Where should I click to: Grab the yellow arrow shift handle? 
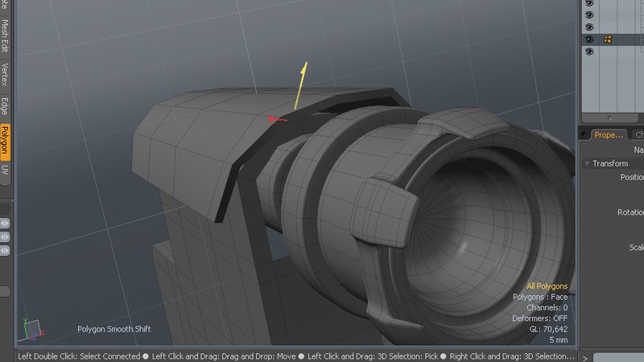click(x=303, y=69)
